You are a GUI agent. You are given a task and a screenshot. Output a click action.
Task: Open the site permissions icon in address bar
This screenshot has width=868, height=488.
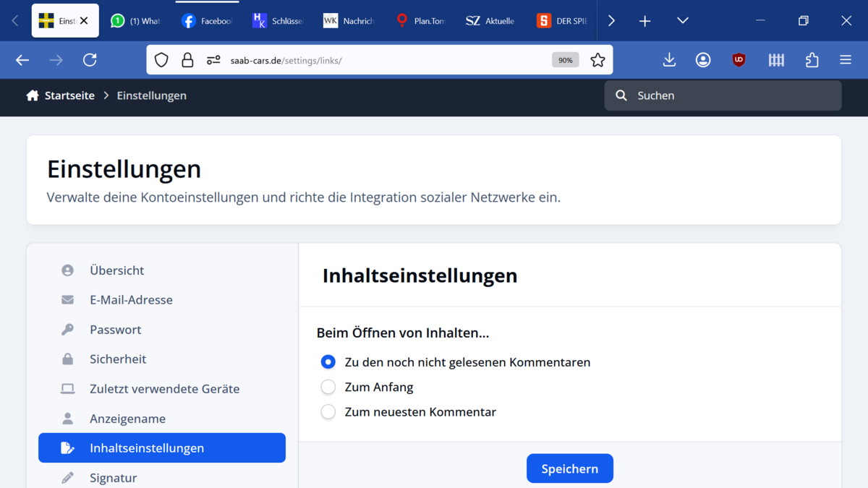tap(213, 60)
